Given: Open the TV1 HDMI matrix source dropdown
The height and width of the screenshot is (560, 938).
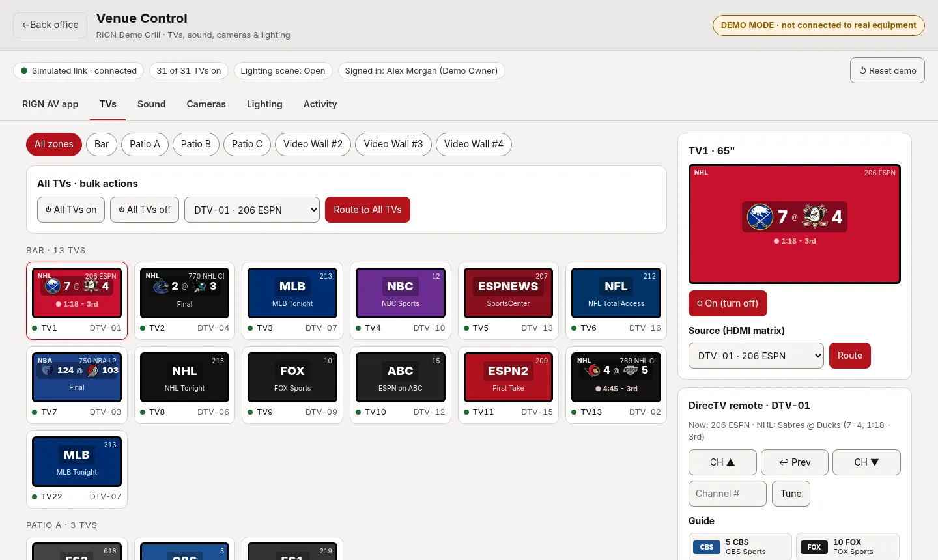Looking at the screenshot, I should click(756, 356).
